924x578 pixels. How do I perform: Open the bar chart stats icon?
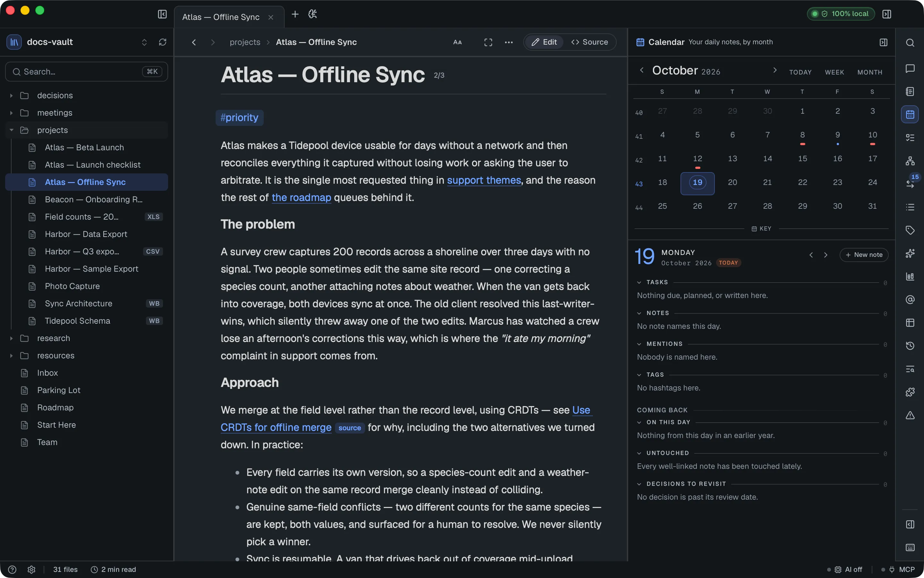[910, 276]
